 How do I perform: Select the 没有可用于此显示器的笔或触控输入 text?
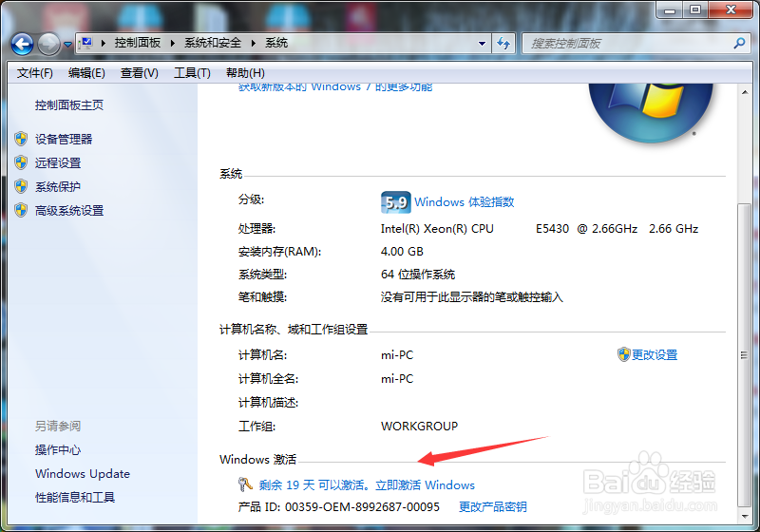tap(471, 297)
